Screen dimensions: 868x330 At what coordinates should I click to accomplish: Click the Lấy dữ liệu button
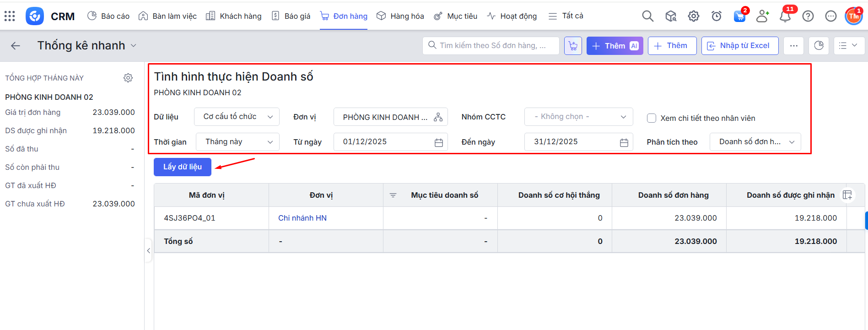tap(182, 167)
